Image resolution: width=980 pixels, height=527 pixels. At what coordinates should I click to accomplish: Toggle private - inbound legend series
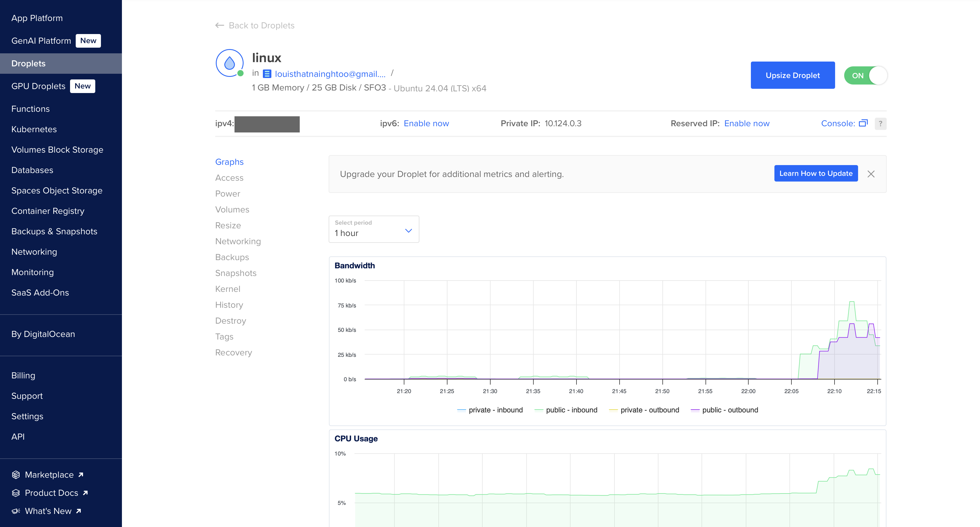pyautogui.click(x=490, y=410)
